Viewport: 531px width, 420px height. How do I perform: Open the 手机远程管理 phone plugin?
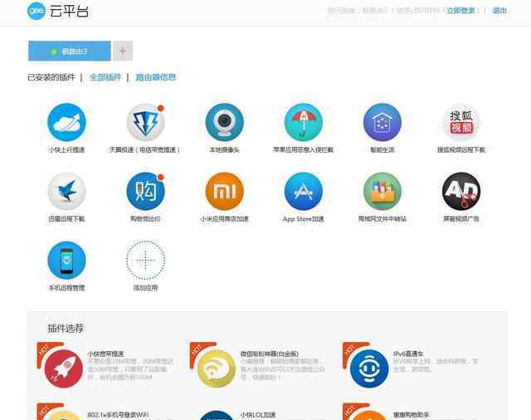point(66,261)
